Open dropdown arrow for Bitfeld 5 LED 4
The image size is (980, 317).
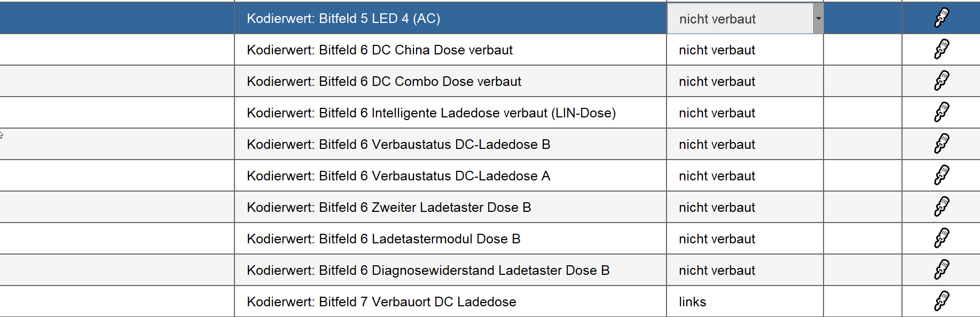click(818, 19)
